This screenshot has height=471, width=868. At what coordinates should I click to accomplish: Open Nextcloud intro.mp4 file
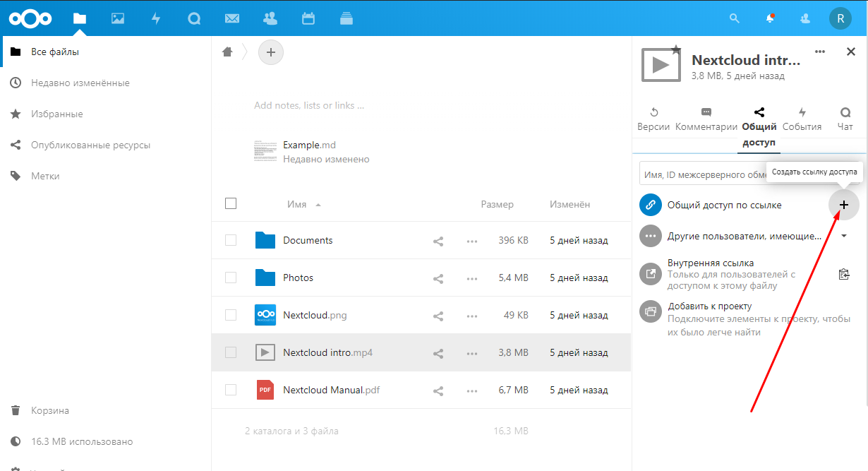point(327,352)
